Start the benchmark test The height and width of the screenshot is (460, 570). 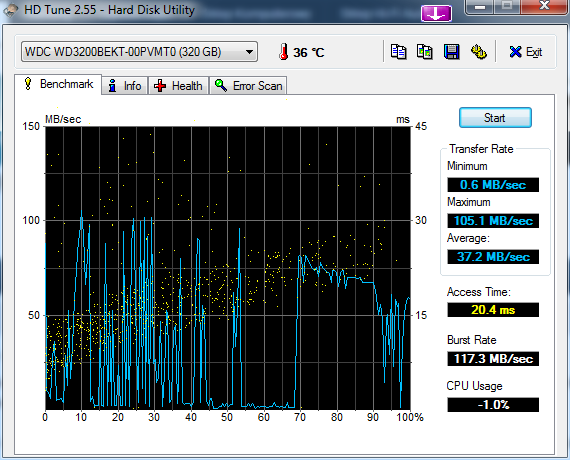pyautogui.click(x=495, y=117)
